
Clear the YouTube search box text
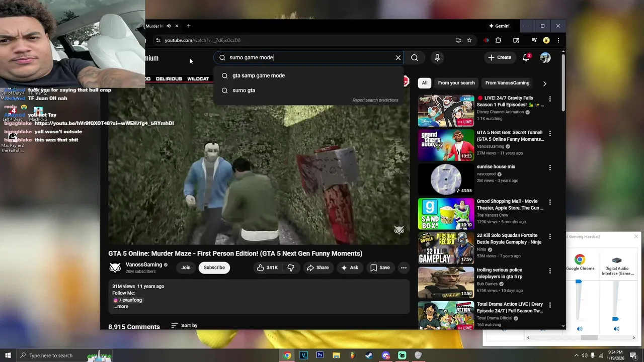pos(398,58)
